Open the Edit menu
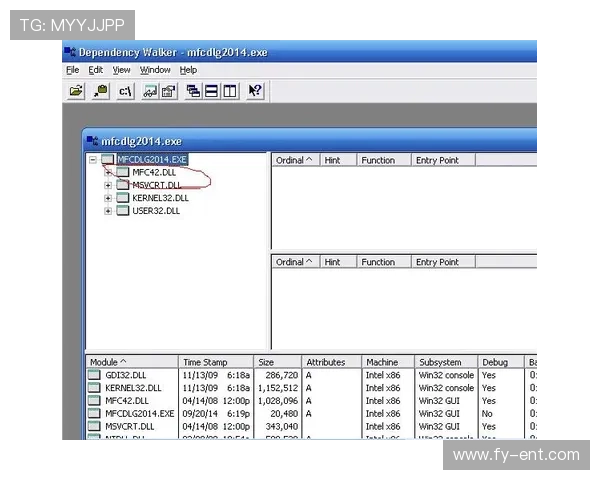 (x=96, y=70)
